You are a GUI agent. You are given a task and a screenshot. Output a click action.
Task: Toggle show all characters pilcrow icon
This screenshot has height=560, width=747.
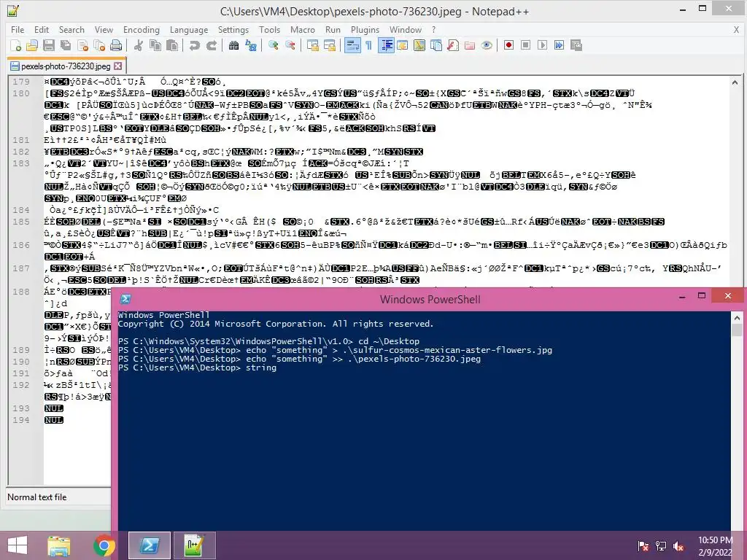pos(368,45)
